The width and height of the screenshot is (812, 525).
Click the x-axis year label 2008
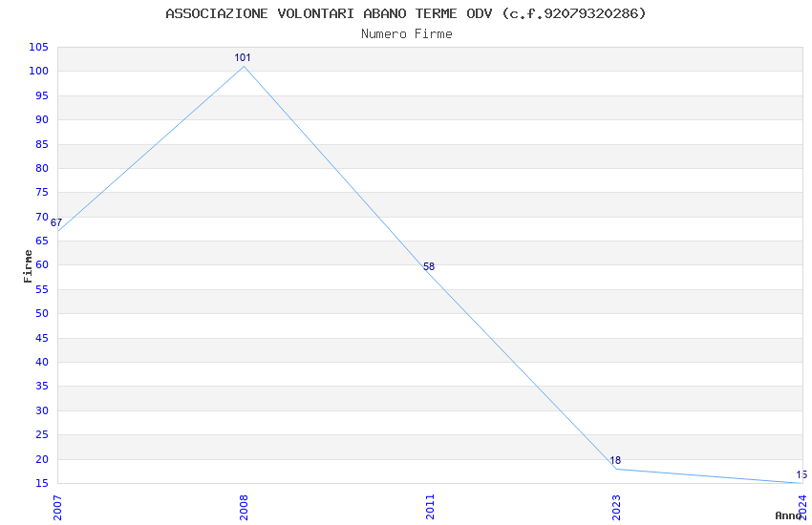(x=244, y=508)
